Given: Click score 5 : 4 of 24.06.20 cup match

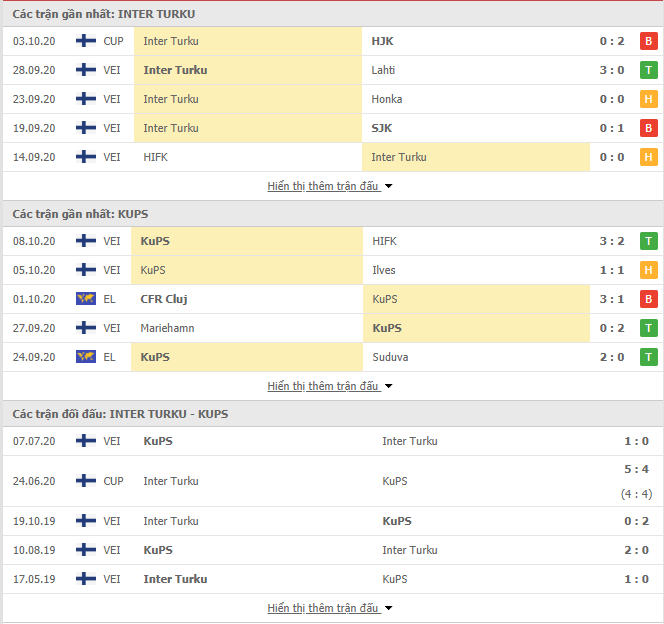Looking at the screenshot, I should pyautogui.click(x=636, y=469).
